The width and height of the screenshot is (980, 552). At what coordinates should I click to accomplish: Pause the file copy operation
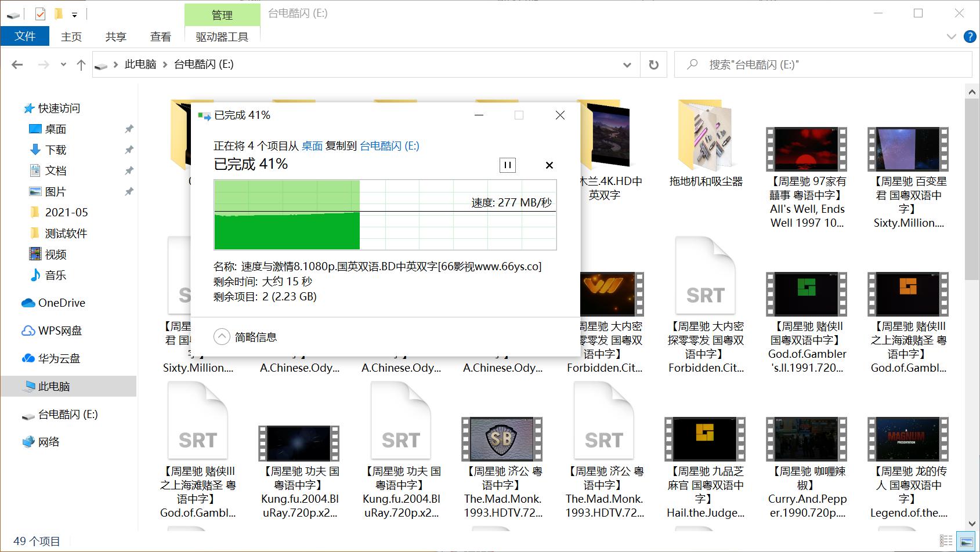pyautogui.click(x=507, y=165)
